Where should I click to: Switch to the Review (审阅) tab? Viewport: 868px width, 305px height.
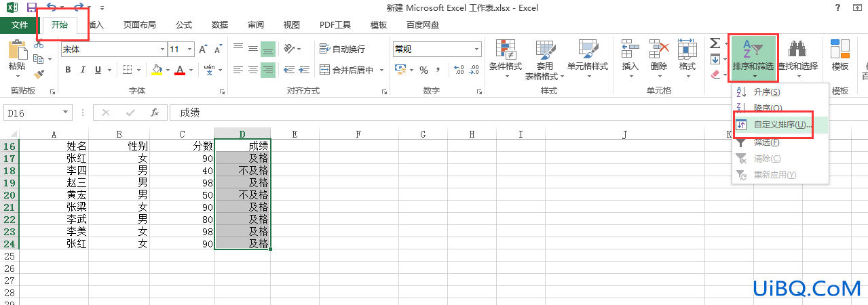pos(256,25)
